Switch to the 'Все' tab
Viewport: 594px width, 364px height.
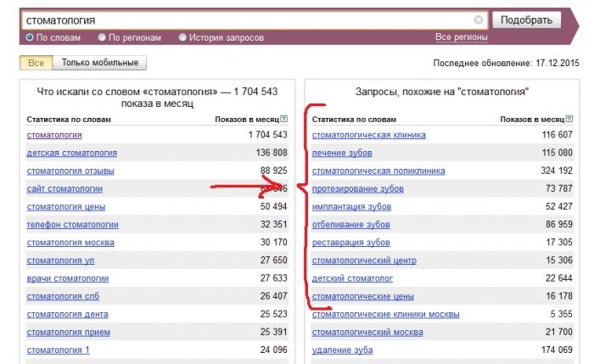(x=36, y=63)
